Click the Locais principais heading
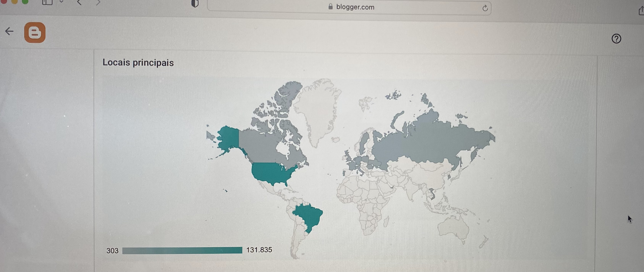 tap(138, 62)
